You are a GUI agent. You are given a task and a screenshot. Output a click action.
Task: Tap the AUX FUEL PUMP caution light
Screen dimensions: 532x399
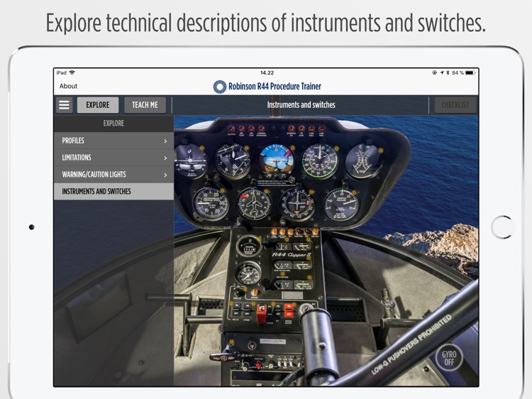click(x=282, y=232)
